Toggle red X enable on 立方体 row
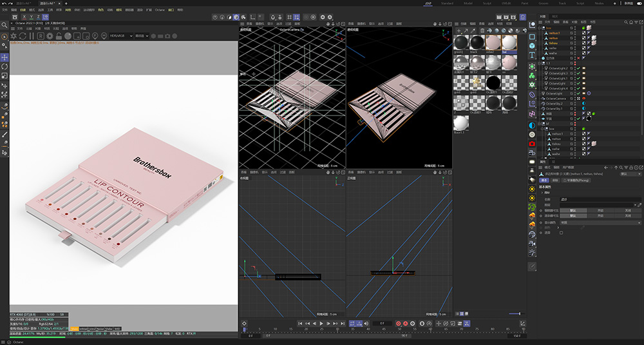The height and width of the screenshot is (345, 644). click(578, 59)
